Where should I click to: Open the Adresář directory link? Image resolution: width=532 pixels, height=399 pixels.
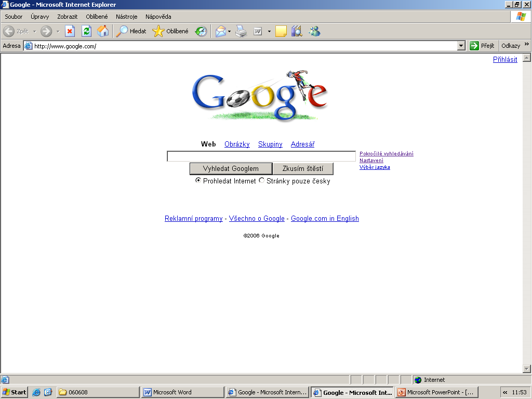point(303,144)
